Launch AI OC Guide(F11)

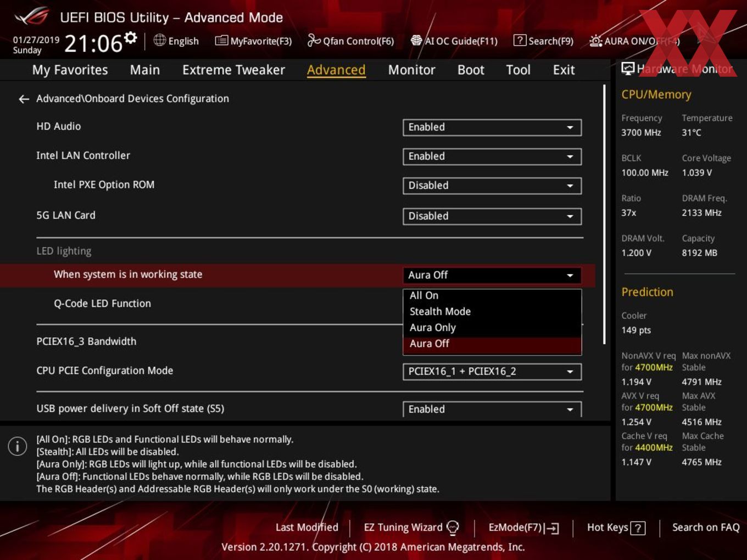pyautogui.click(x=454, y=41)
